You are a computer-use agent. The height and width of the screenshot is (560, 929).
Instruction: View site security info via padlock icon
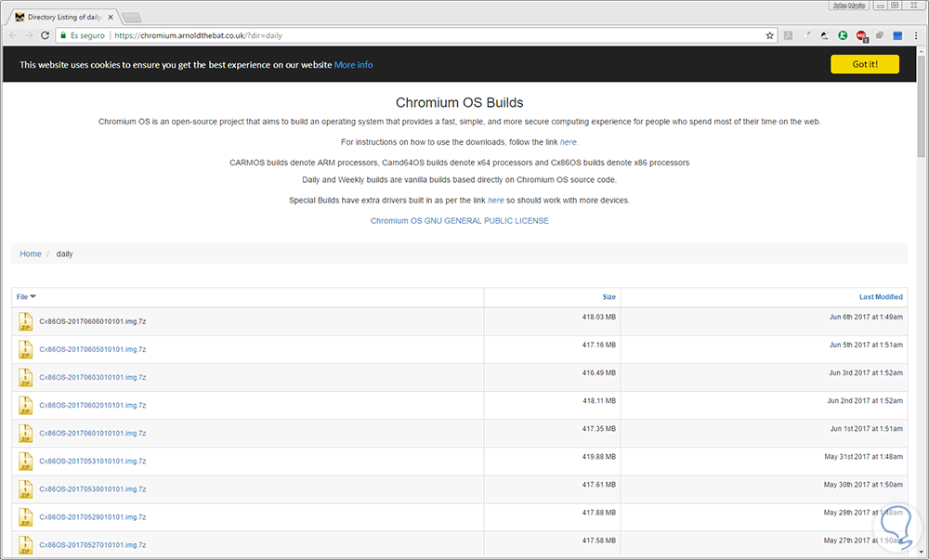click(x=63, y=35)
